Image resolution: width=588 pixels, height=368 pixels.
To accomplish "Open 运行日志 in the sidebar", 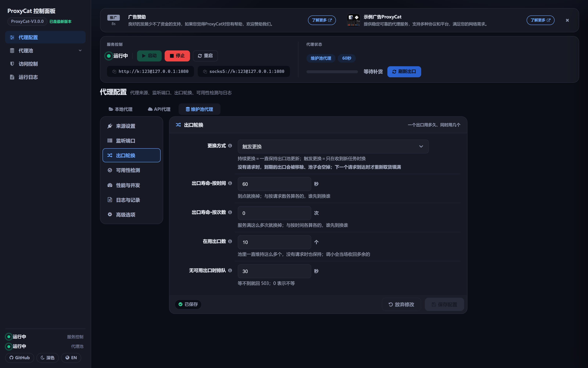I will 45,77.
